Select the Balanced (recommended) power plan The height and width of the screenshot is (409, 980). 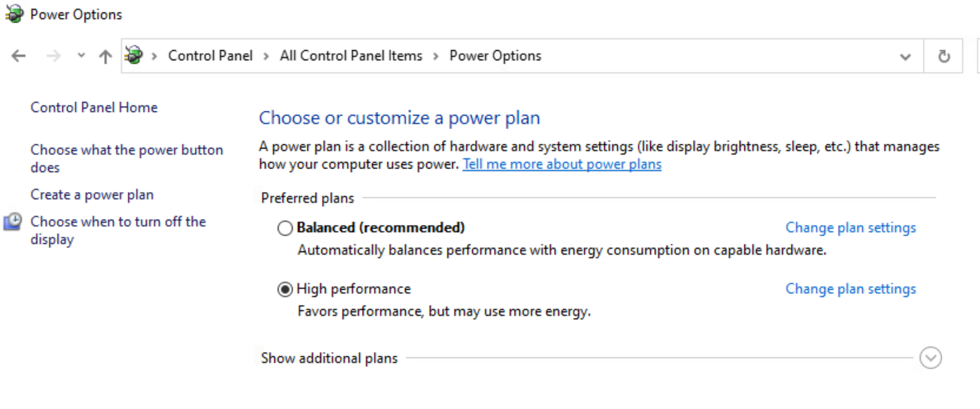tap(285, 228)
